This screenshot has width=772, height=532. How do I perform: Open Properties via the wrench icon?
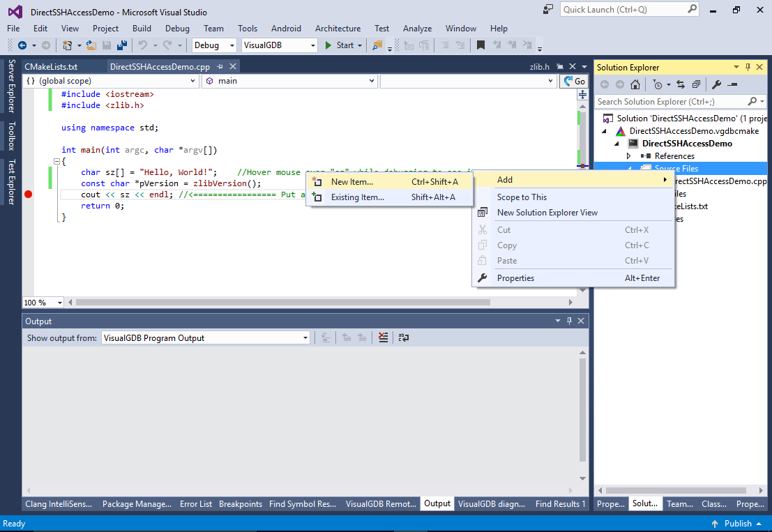click(x=716, y=84)
